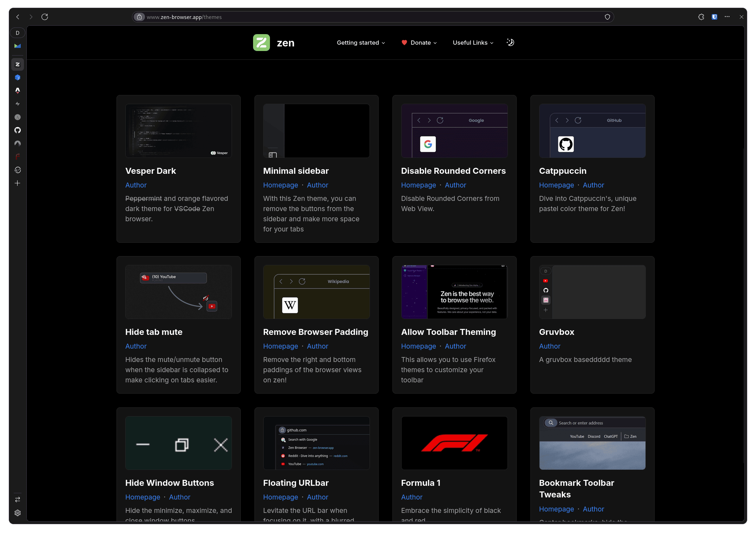
Task: Select the D workspace avatar
Action: coord(18,33)
